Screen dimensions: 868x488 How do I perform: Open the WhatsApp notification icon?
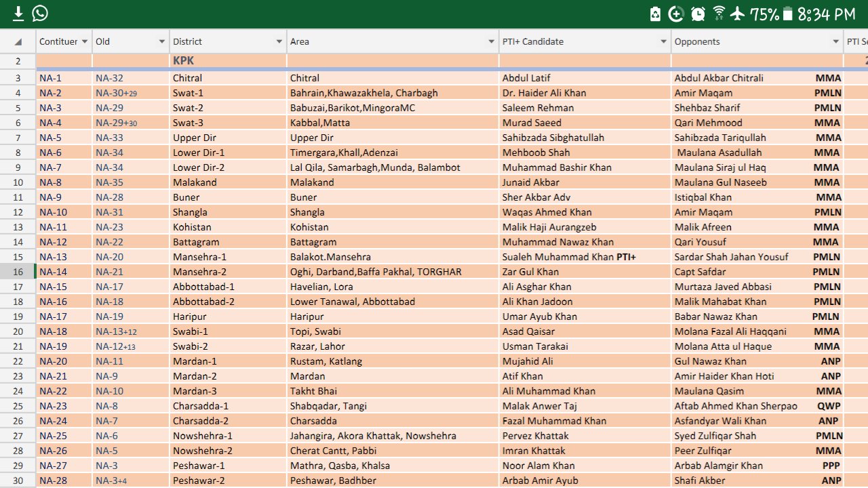click(41, 14)
